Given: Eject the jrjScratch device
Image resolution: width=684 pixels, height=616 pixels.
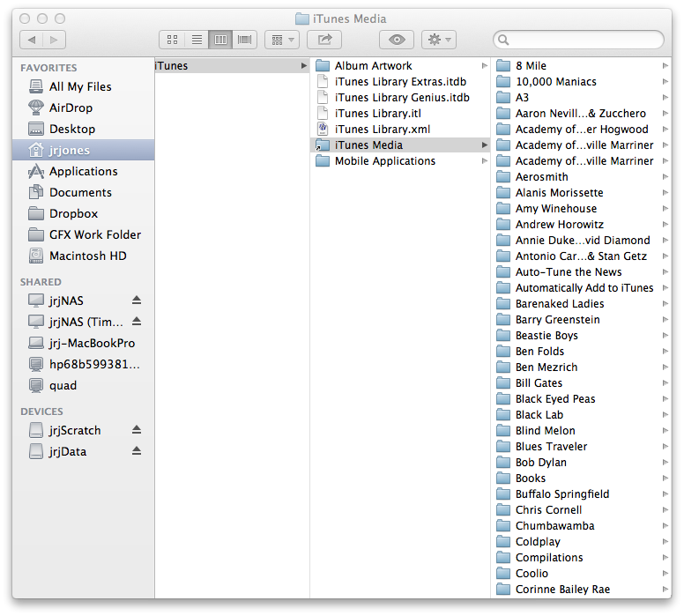Looking at the screenshot, I should click(x=137, y=430).
